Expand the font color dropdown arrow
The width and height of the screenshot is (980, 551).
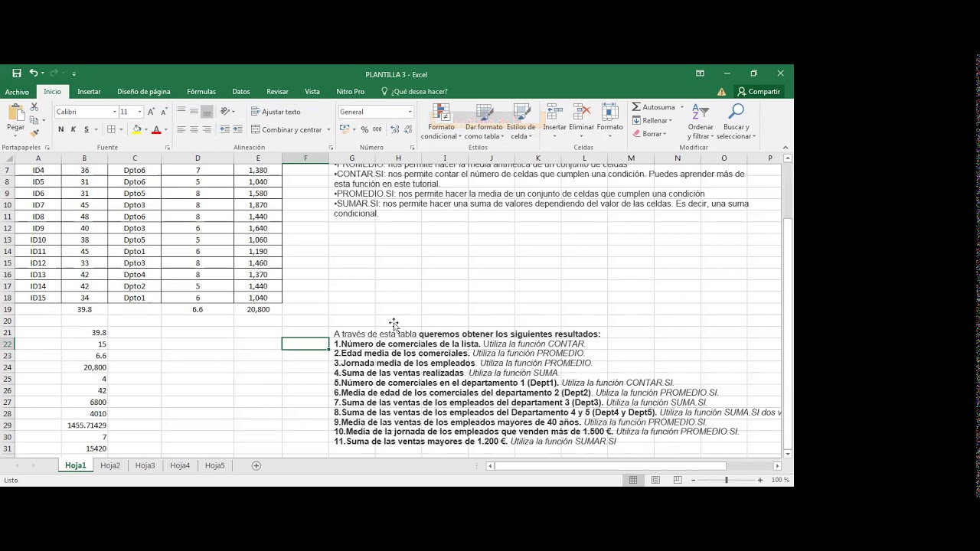pos(165,129)
